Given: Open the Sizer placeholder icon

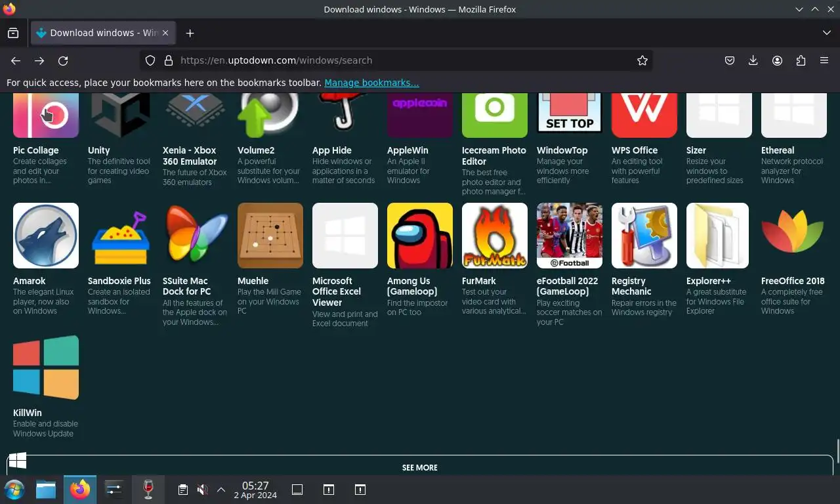Looking at the screenshot, I should [x=719, y=115].
